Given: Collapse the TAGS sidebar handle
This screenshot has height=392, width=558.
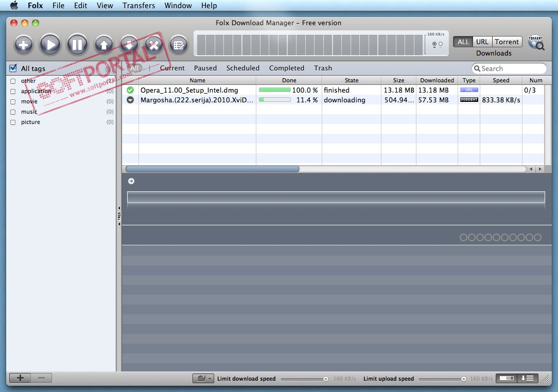Looking at the screenshot, I should pos(119,216).
